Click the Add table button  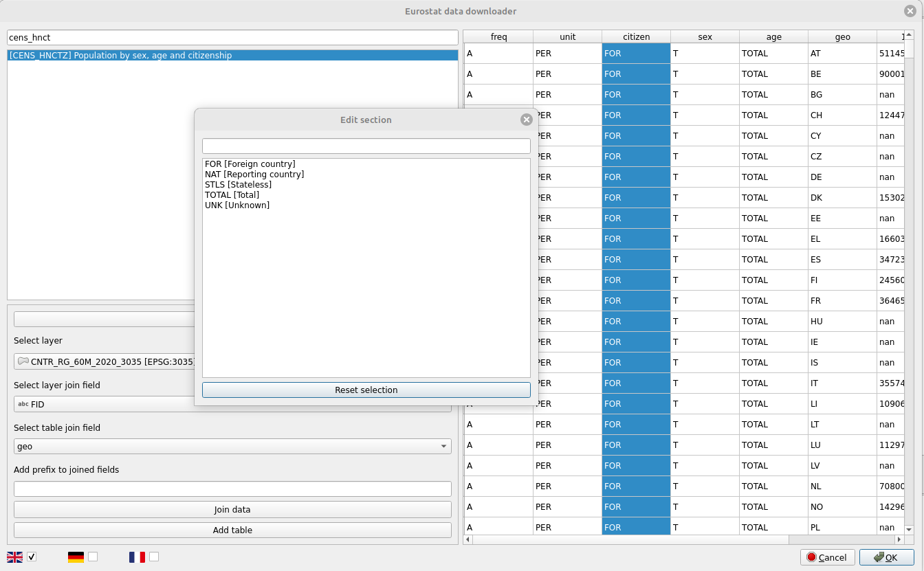click(x=232, y=530)
